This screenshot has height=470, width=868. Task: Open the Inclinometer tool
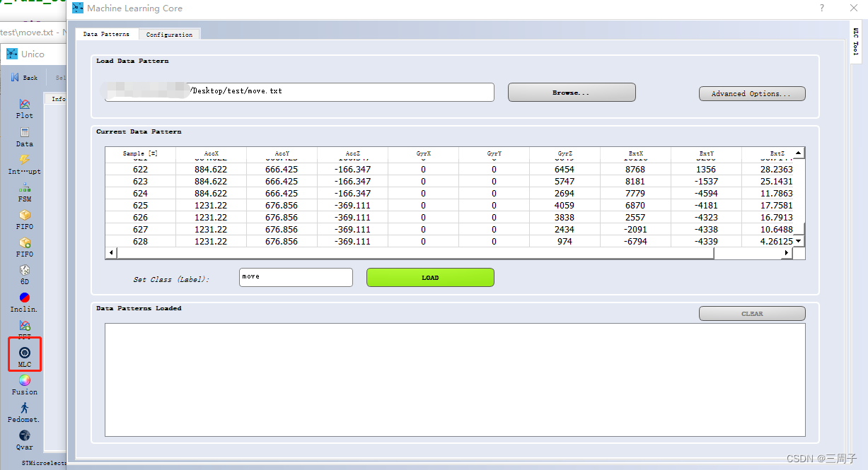point(25,302)
